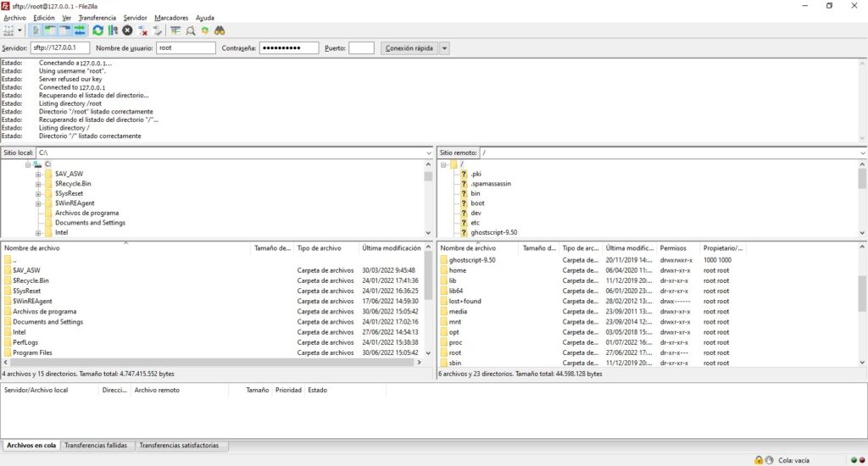Click the remote file list vertical scrollbar
This screenshot has height=466, width=868.
(x=862, y=293)
